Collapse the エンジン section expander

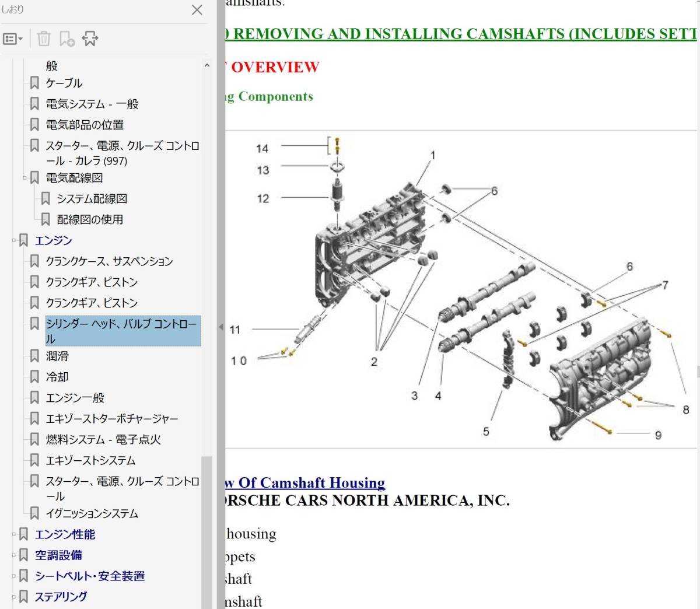(14, 240)
